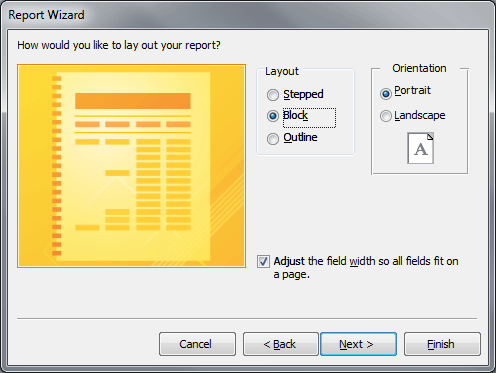This screenshot has width=496, height=373.
Task: Click the orange title bar in the preview
Action: [x=133, y=101]
